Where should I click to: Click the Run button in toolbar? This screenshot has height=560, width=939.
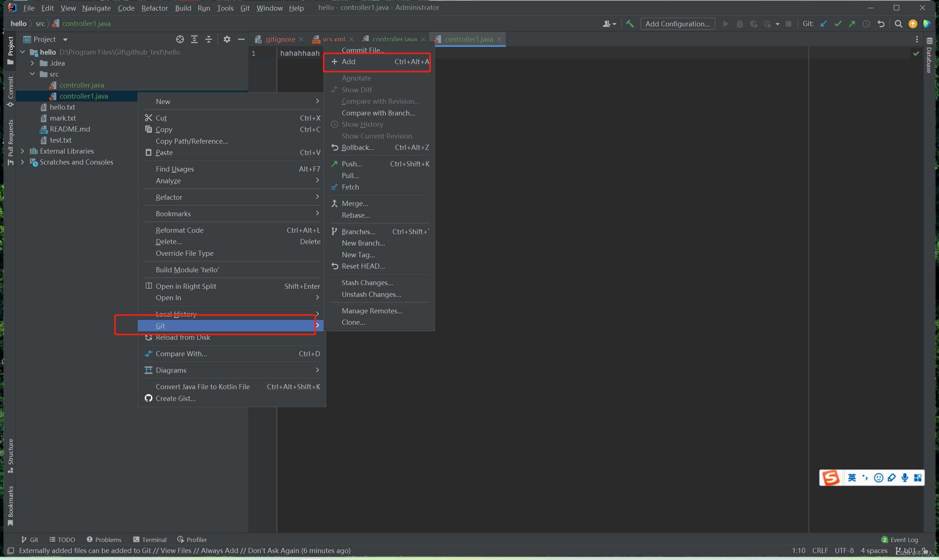pyautogui.click(x=726, y=23)
